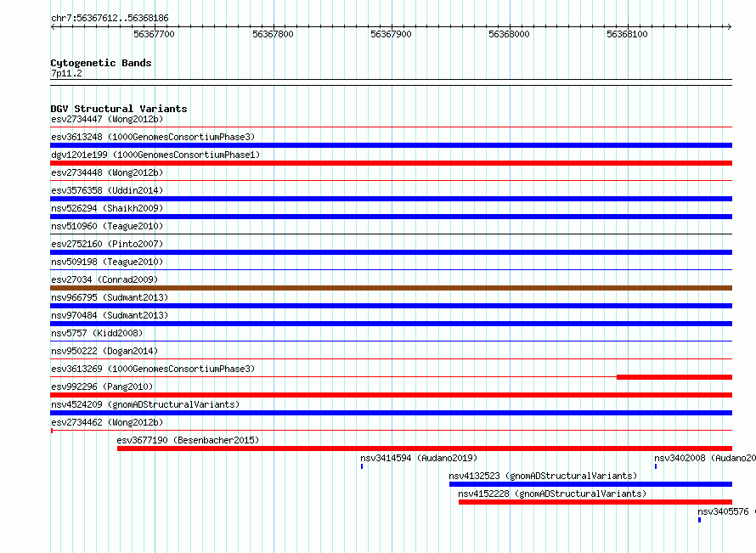Open variant esv2734447 (Wong2012b)

coord(107,119)
